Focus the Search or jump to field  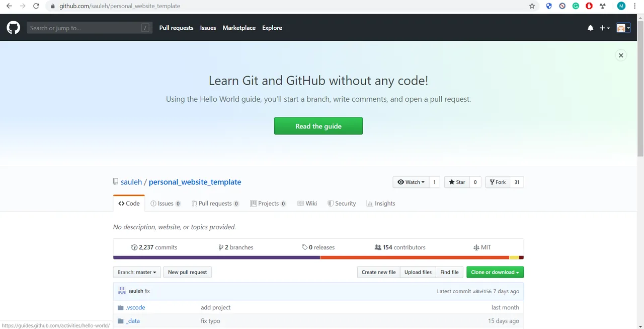pyautogui.click(x=89, y=28)
